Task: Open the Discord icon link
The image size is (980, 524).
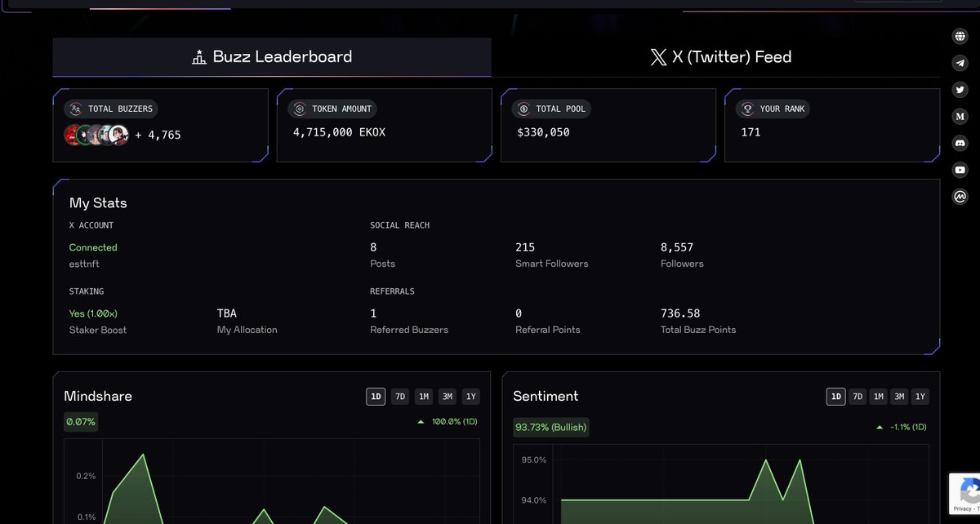Action: tap(960, 143)
